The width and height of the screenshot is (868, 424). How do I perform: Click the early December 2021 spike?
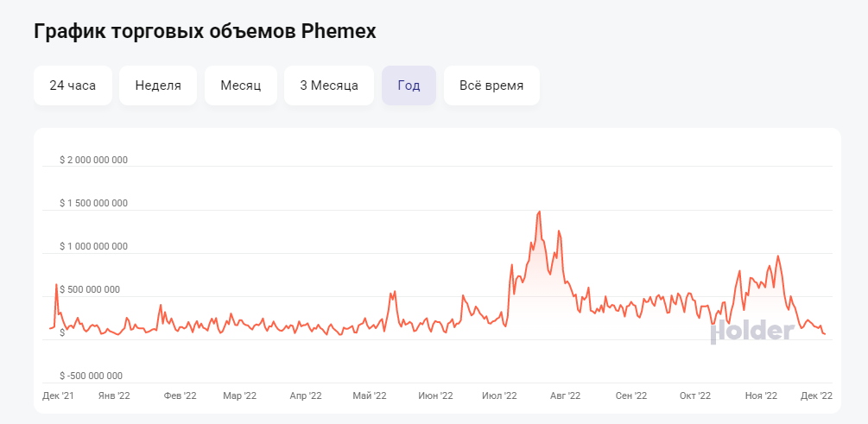(57, 285)
